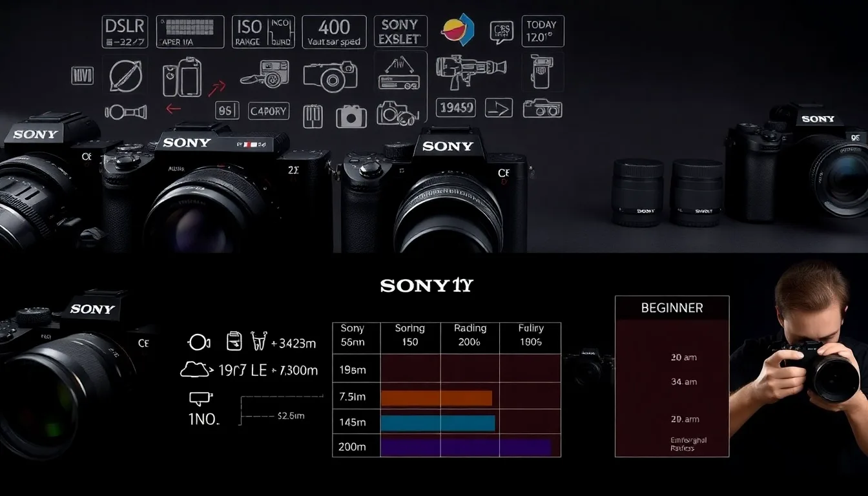Click the small camera thumbnail beside the table

(589, 368)
